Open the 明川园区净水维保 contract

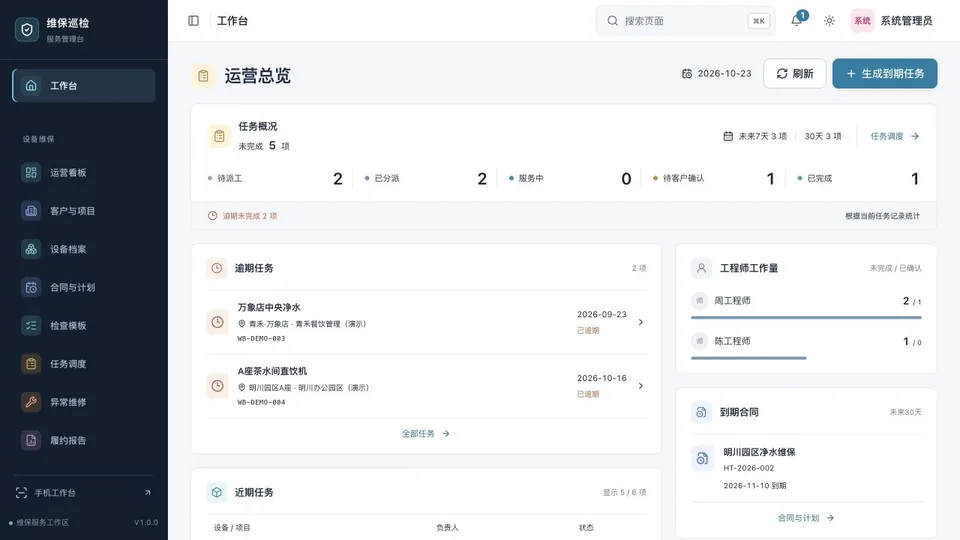click(806, 468)
